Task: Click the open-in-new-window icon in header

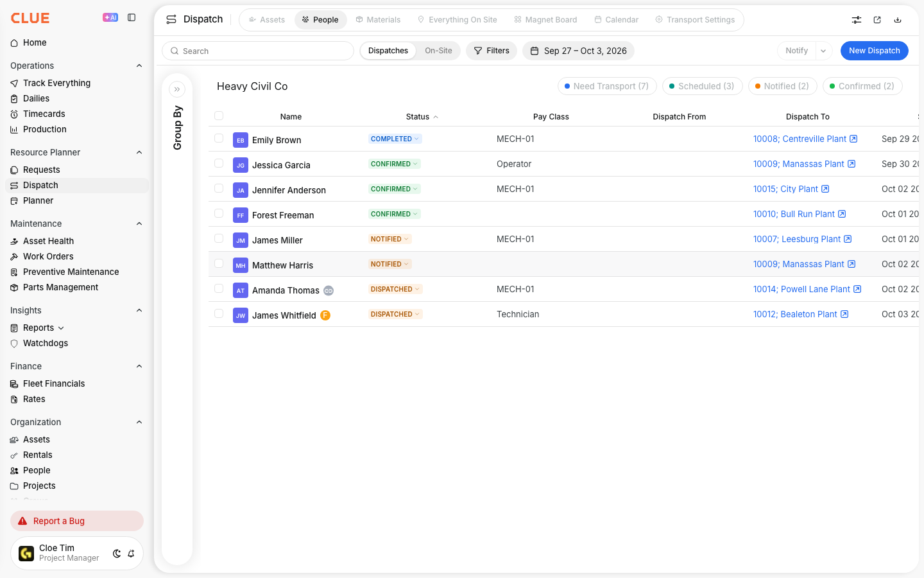Action: (x=877, y=20)
